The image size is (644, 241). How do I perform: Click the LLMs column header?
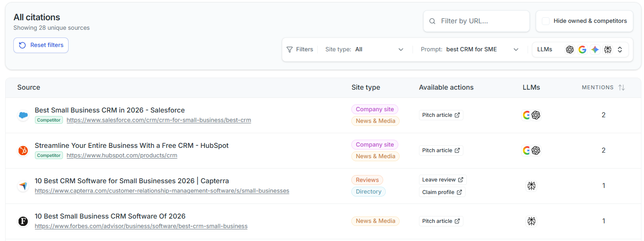[x=531, y=88]
